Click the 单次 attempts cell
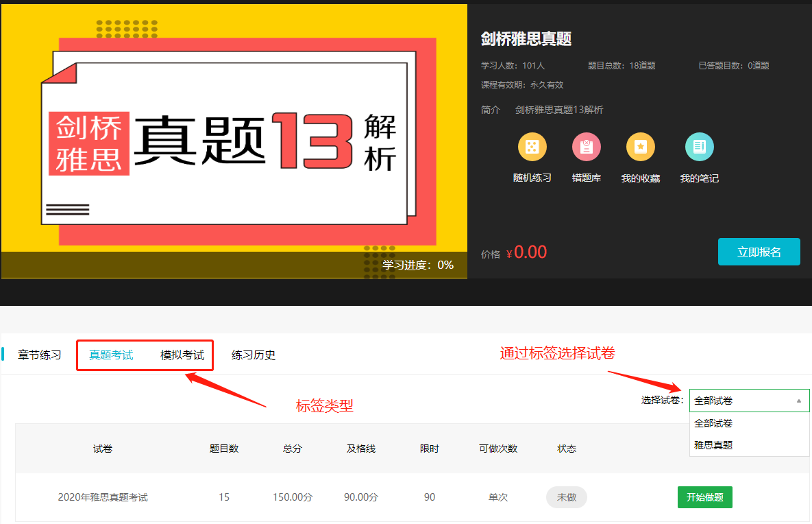This screenshot has height=524, width=812. tap(498, 497)
